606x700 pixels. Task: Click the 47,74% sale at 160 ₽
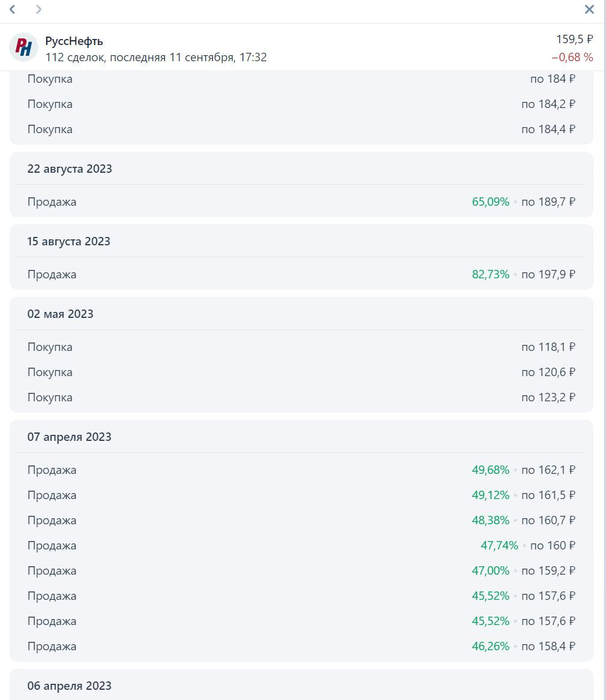pos(301,545)
